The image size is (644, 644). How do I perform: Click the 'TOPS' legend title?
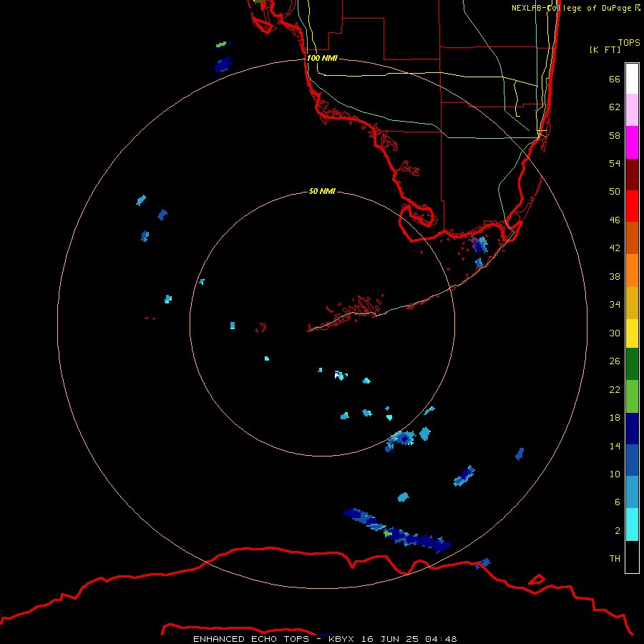point(629,42)
